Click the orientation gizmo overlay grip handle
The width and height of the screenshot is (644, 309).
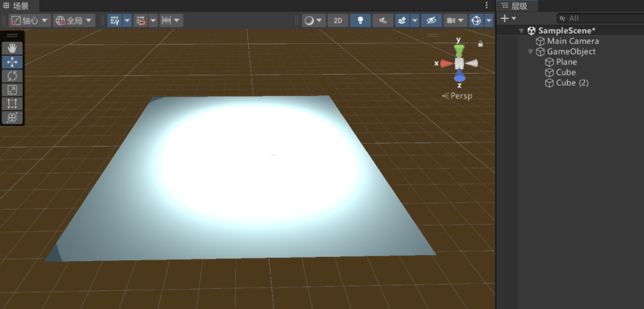point(432,36)
